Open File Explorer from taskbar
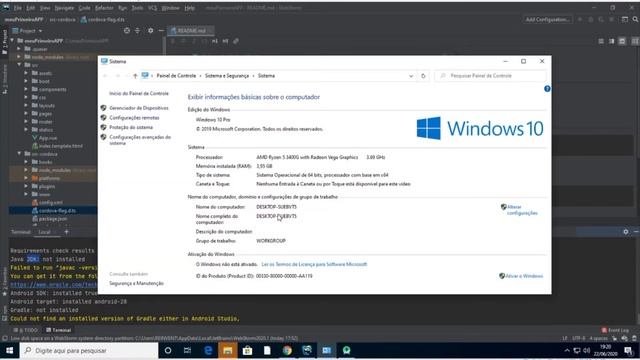Viewport: 640px width, 360px height. click(x=228, y=351)
